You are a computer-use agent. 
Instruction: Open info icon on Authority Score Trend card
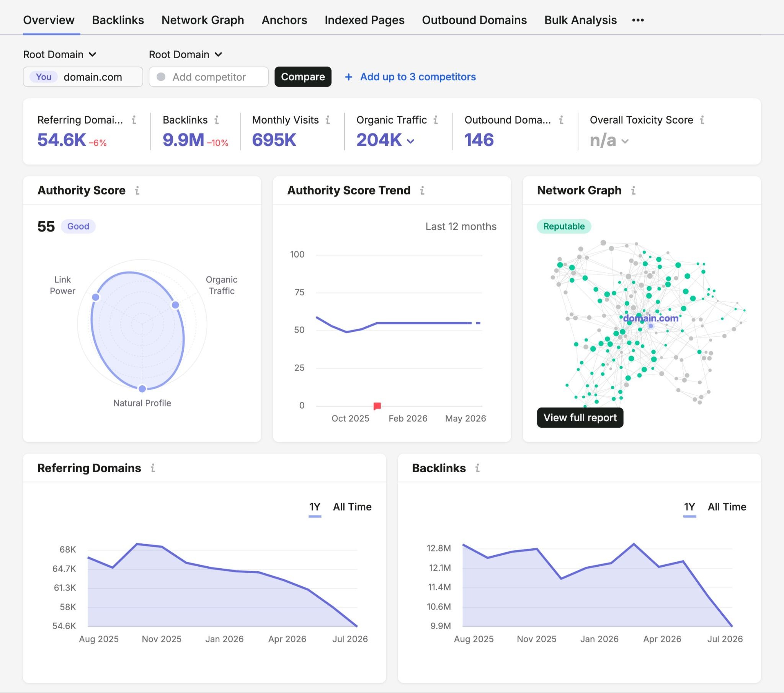click(x=422, y=190)
